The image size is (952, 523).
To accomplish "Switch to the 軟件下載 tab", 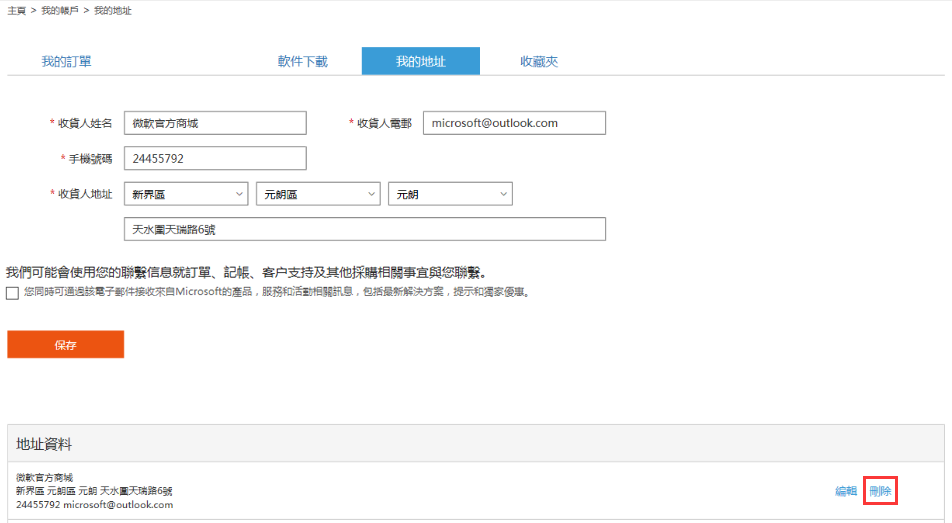I will pos(302,62).
